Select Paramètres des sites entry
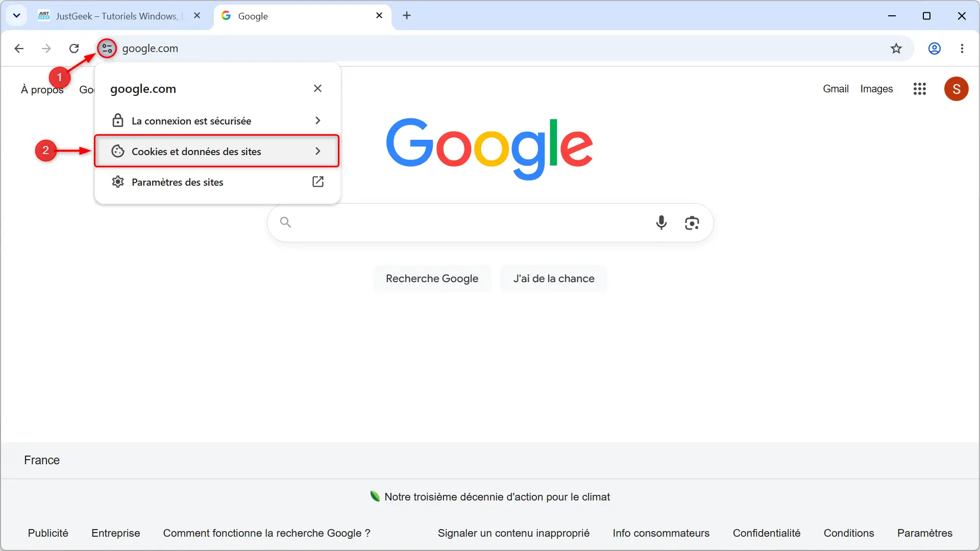Image resolution: width=980 pixels, height=551 pixels. pos(217,182)
